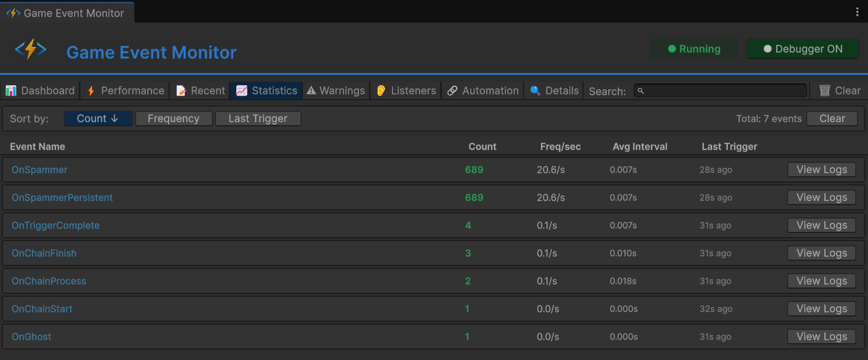The image size is (868, 360).
Task: Open the three-dot overflow menu
Action: [x=856, y=11]
